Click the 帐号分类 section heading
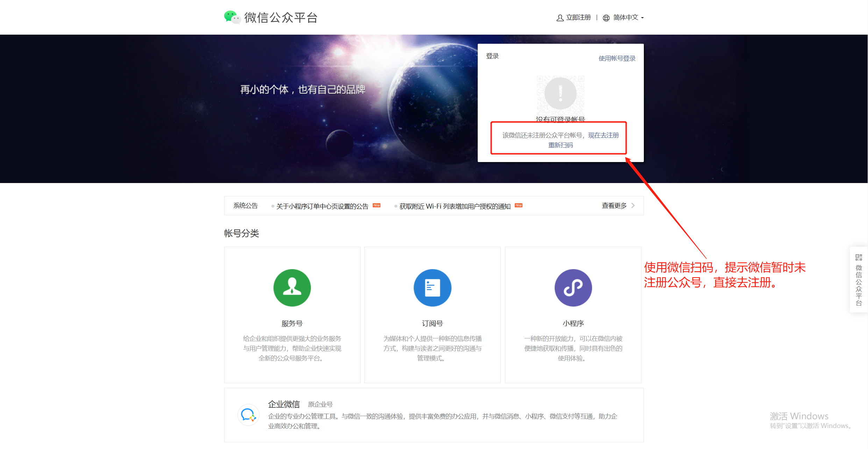This screenshot has width=868, height=449. point(241,233)
